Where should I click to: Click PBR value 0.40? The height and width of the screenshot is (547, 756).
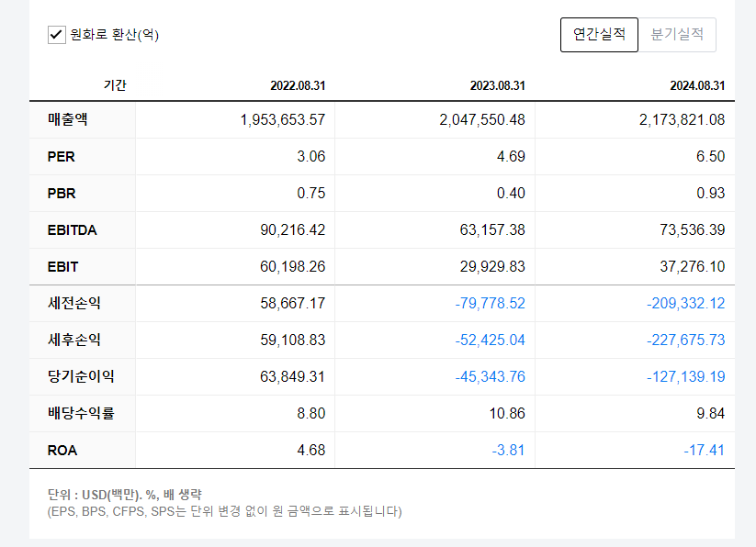(511, 193)
